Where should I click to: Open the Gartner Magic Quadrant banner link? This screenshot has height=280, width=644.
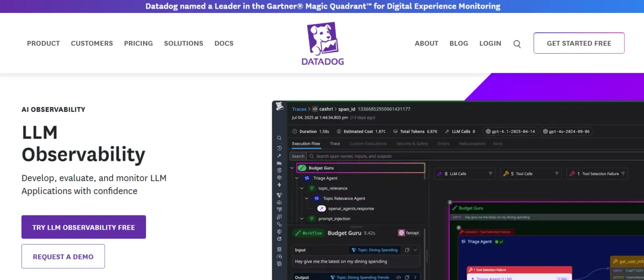(x=323, y=6)
